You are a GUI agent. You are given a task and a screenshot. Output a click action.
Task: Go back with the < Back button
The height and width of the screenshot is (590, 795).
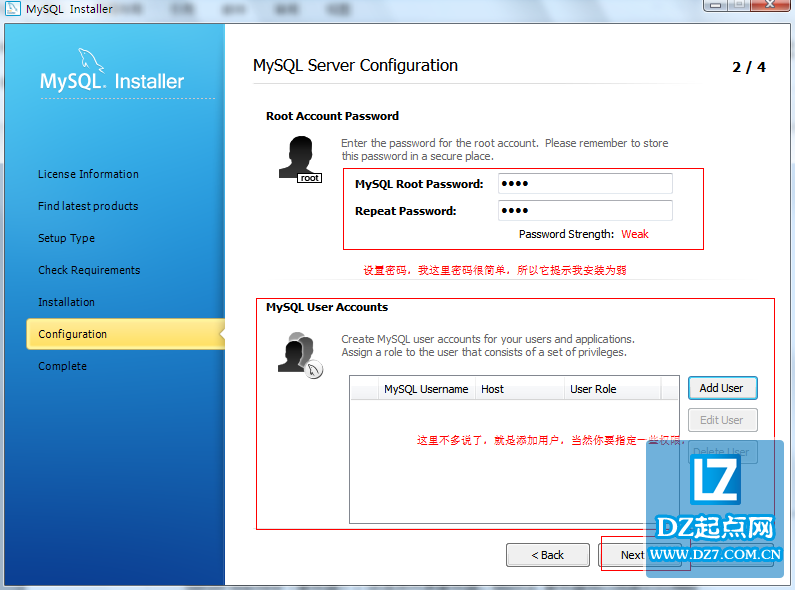point(548,555)
